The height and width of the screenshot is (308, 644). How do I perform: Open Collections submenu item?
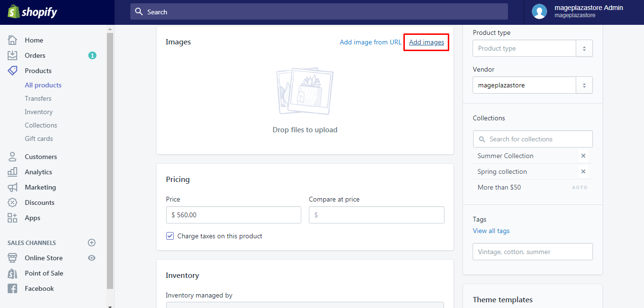pyautogui.click(x=41, y=125)
